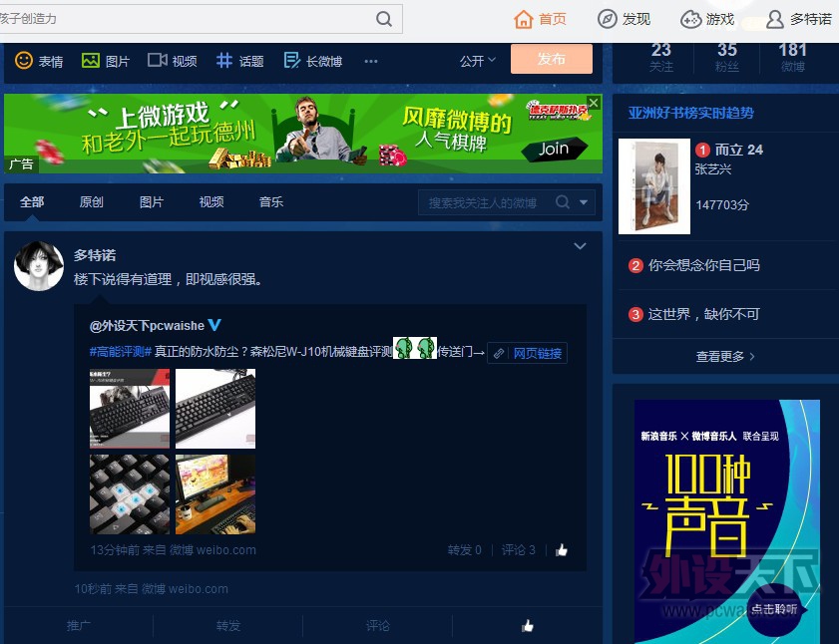The image size is (839, 644).
Task: View 181 微博 posts count
Action: tap(793, 57)
